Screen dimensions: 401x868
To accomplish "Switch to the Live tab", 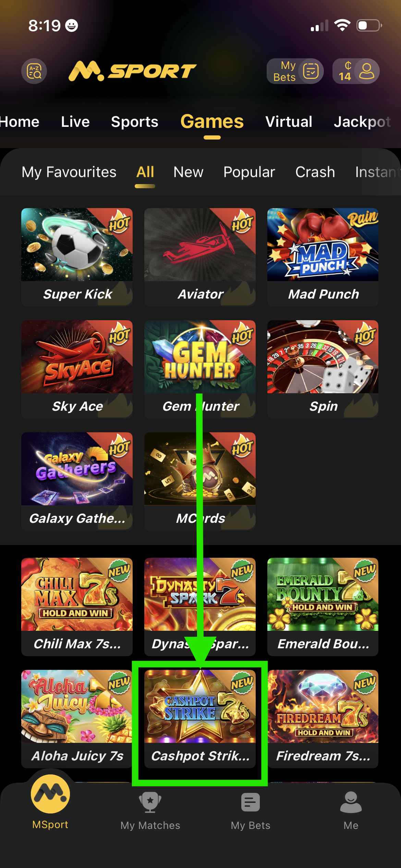I will pyautogui.click(x=75, y=122).
